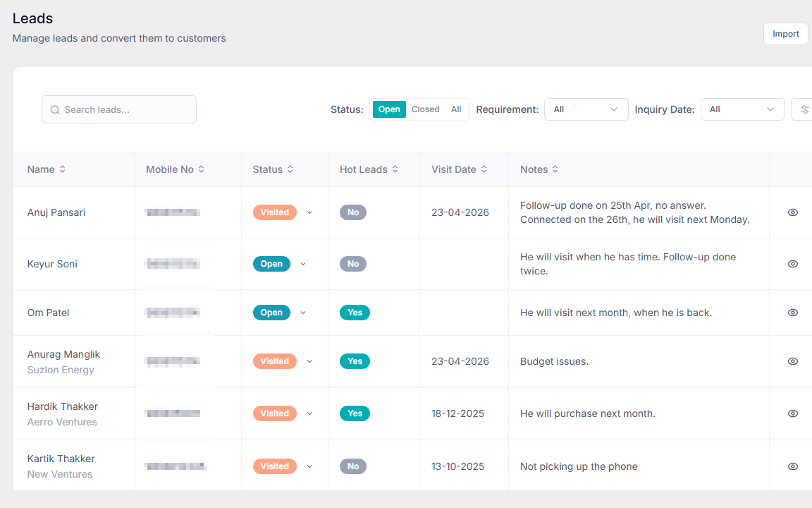
Task: Expand status dropdown for Hardik Thakker
Action: tap(309, 413)
